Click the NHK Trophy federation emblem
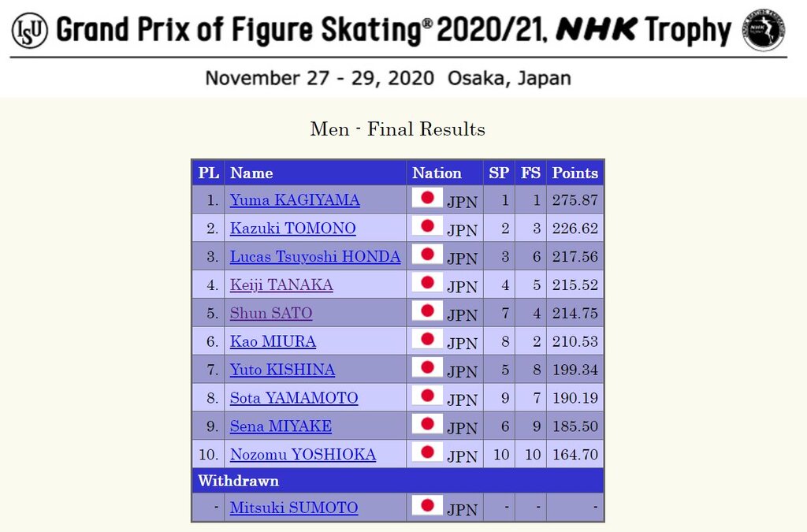The width and height of the screenshot is (807, 532). (x=763, y=30)
